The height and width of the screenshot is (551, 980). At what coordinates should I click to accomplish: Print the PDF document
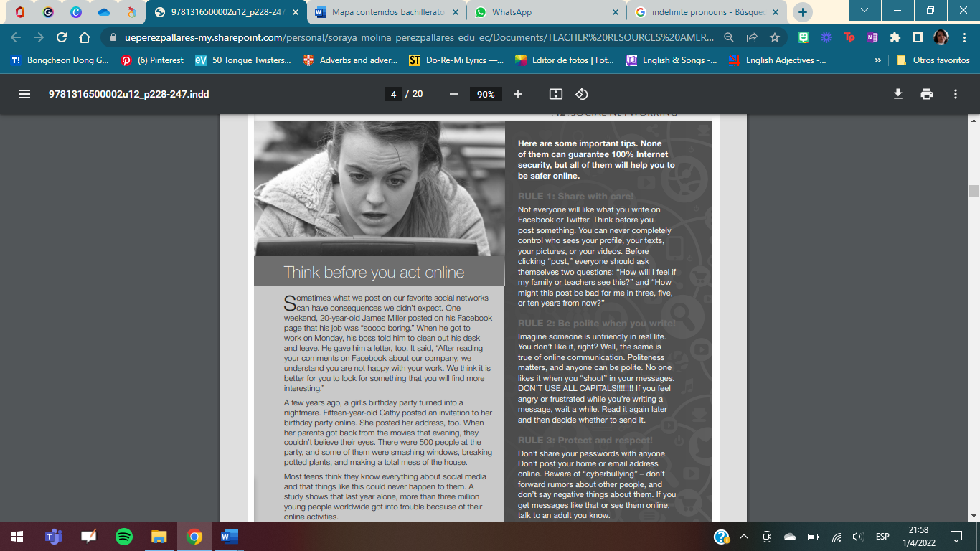tap(926, 93)
